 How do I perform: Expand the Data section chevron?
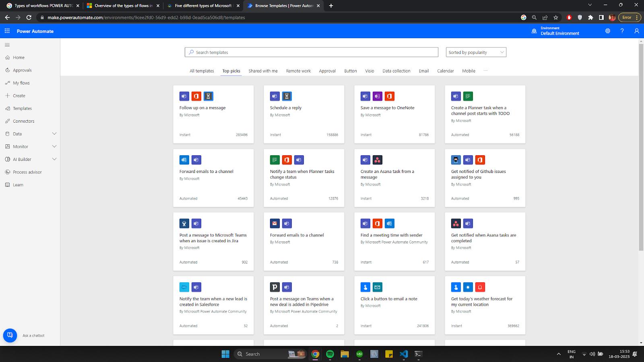coord(54,134)
